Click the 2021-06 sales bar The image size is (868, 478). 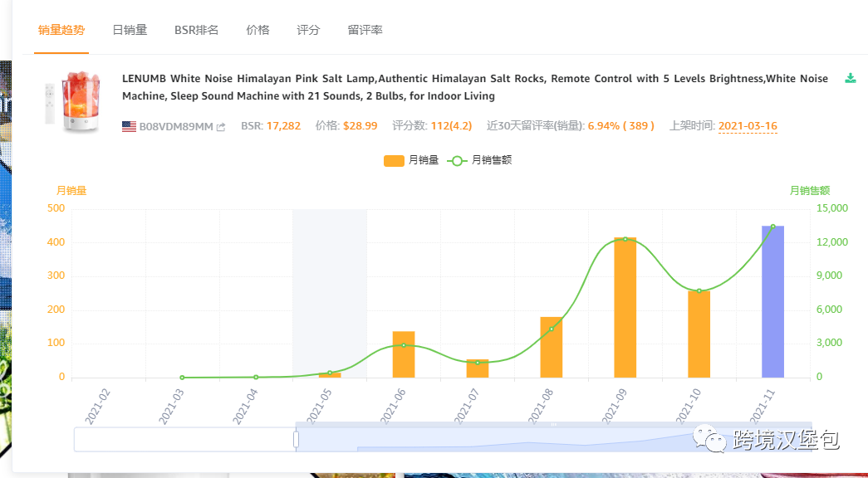point(404,354)
